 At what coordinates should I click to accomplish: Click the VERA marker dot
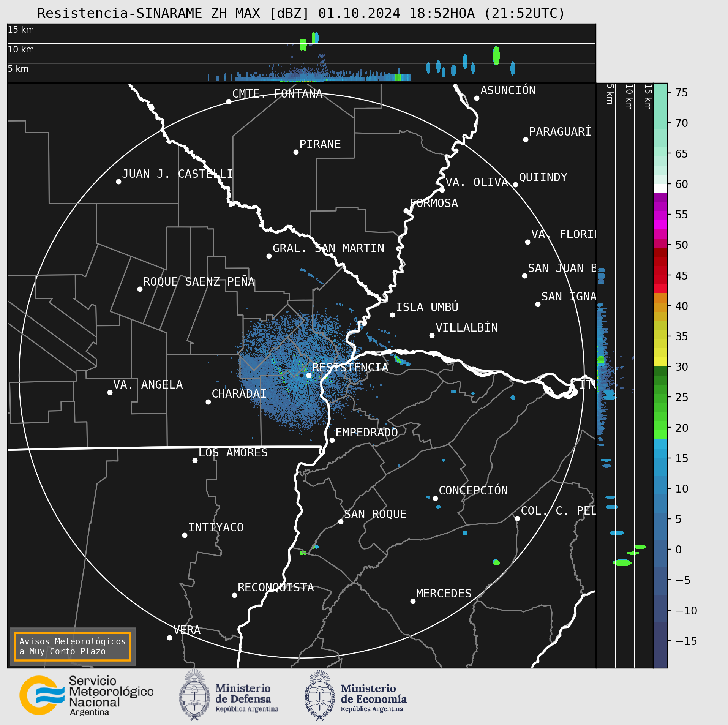(x=169, y=638)
